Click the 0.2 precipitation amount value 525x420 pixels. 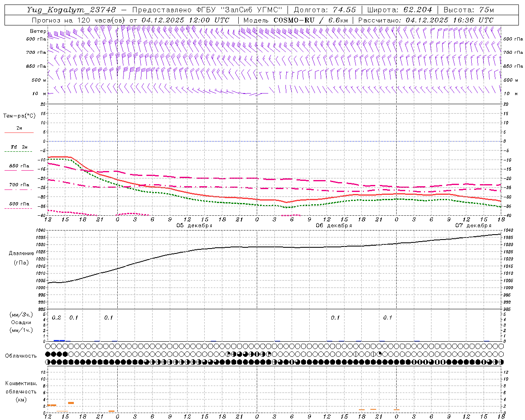57,318
